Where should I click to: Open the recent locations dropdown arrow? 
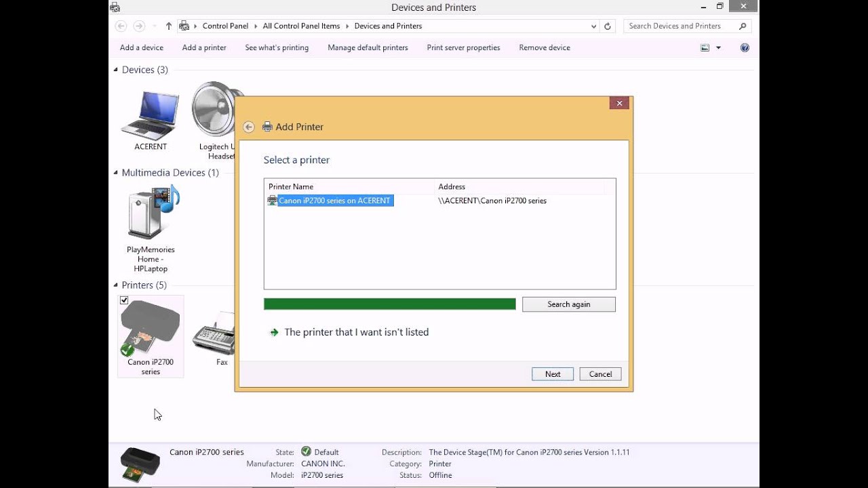pos(155,26)
